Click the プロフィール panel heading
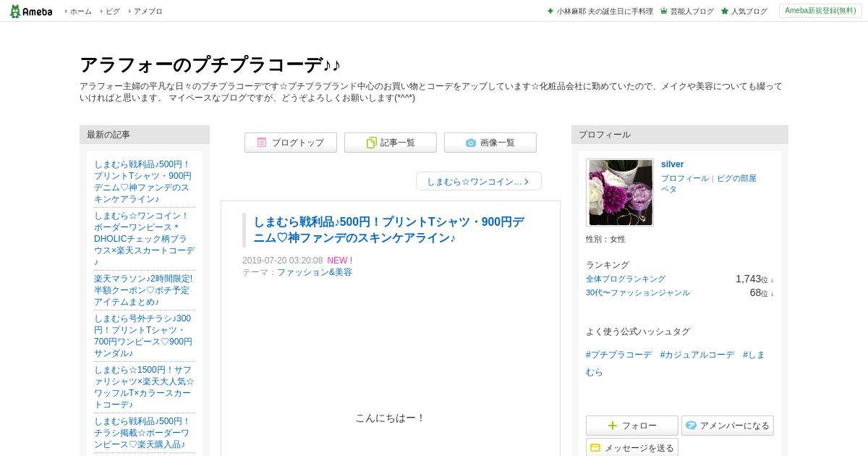Viewport: 868px width, 456px height. [605, 135]
